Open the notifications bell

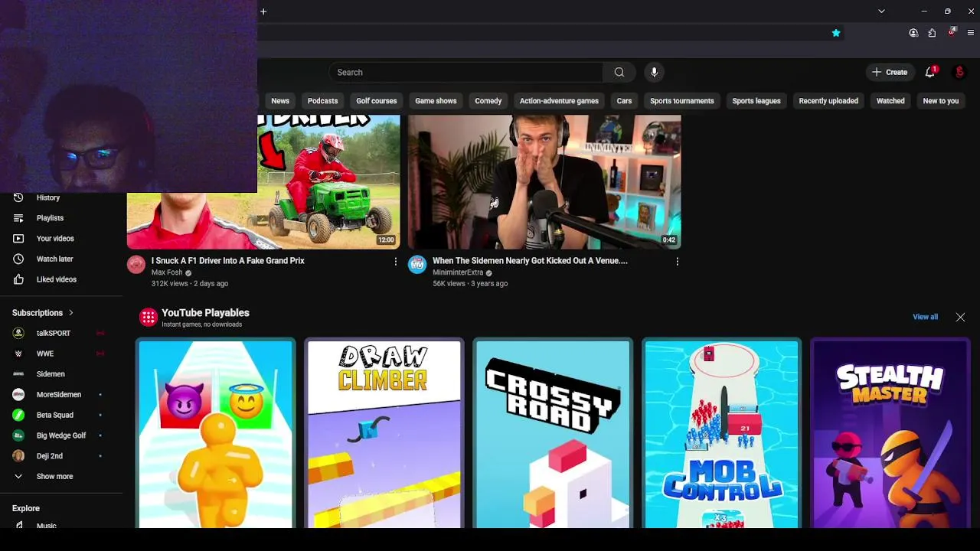[x=929, y=72]
